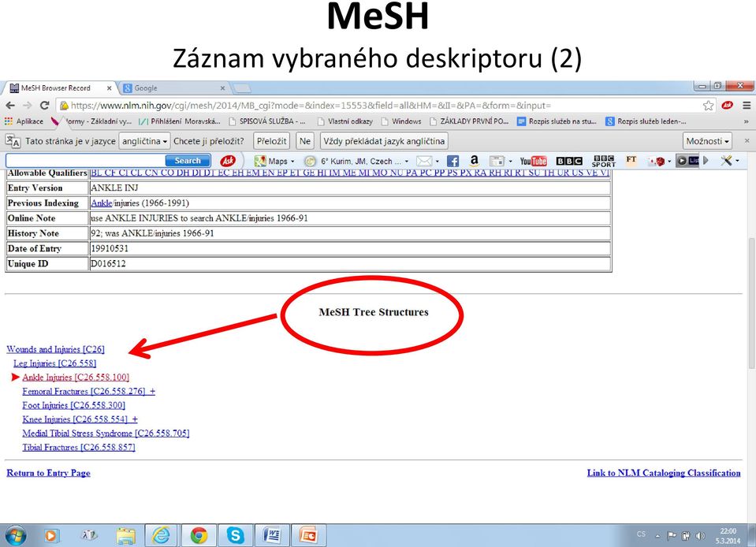Open Tibial Fractures [C26.558.857] link

(x=79, y=447)
